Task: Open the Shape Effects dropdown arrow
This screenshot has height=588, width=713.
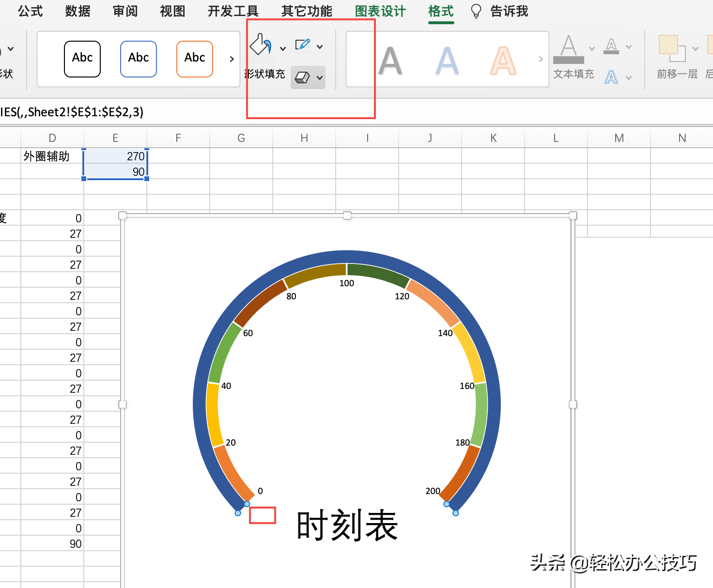Action: (320, 77)
